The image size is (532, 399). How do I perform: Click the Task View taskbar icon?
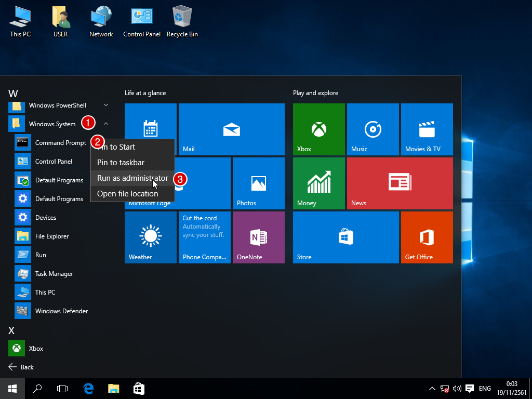62,388
